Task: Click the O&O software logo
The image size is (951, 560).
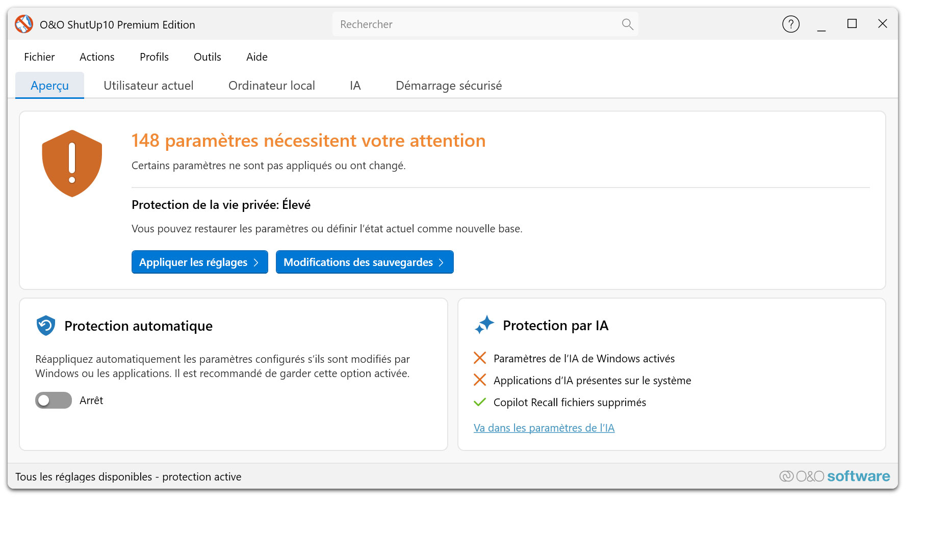Action: (x=835, y=476)
